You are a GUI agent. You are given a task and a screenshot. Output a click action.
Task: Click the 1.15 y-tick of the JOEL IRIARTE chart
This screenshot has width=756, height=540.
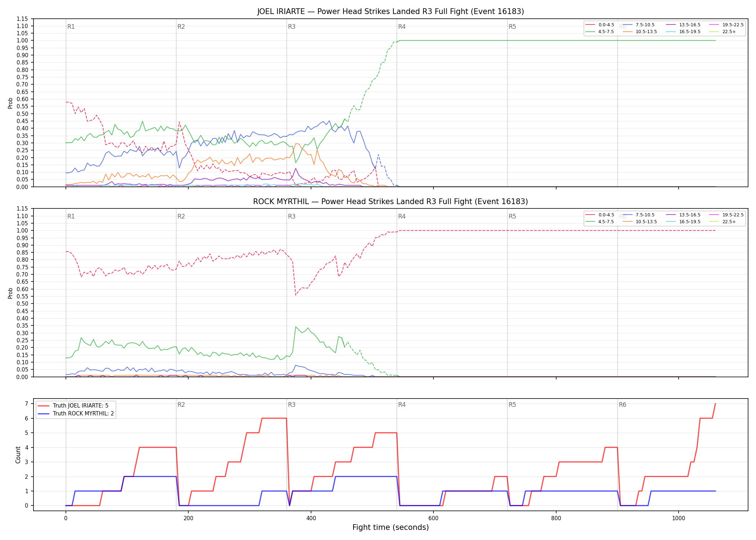pos(22,19)
